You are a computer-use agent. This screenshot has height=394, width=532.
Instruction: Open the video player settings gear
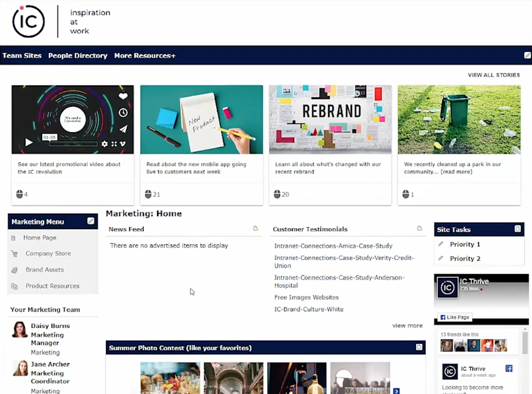coord(104,144)
